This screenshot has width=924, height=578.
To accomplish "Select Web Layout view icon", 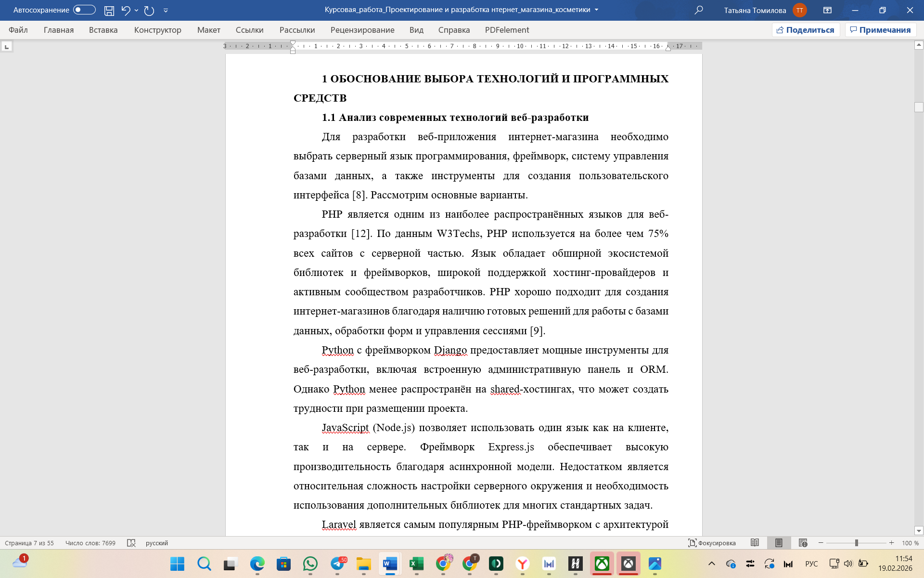I will (803, 543).
